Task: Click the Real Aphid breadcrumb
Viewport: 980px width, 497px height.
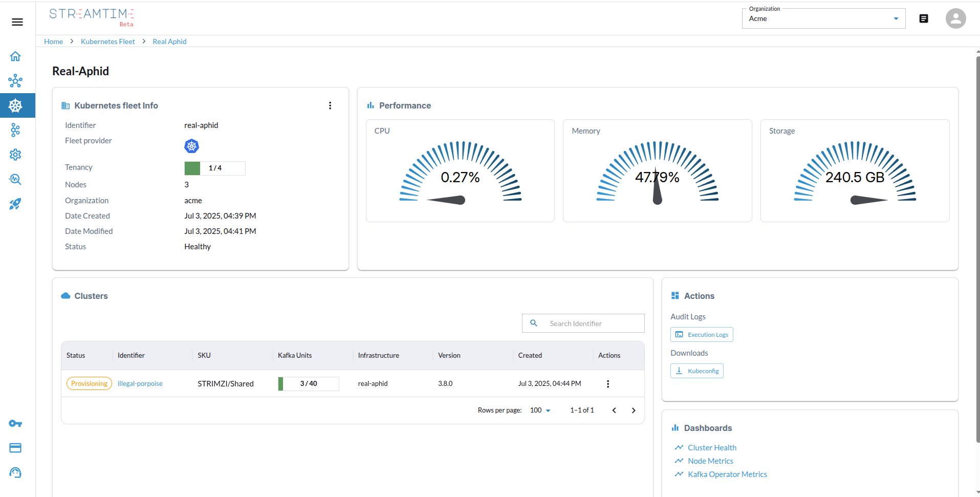Action: (169, 41)
